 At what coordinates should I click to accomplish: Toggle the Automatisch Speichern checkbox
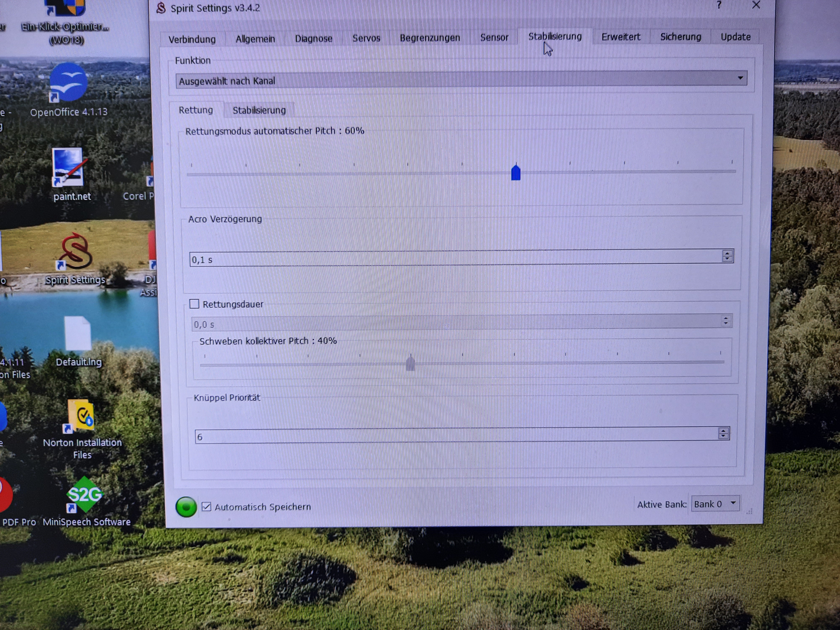[207, 507]
